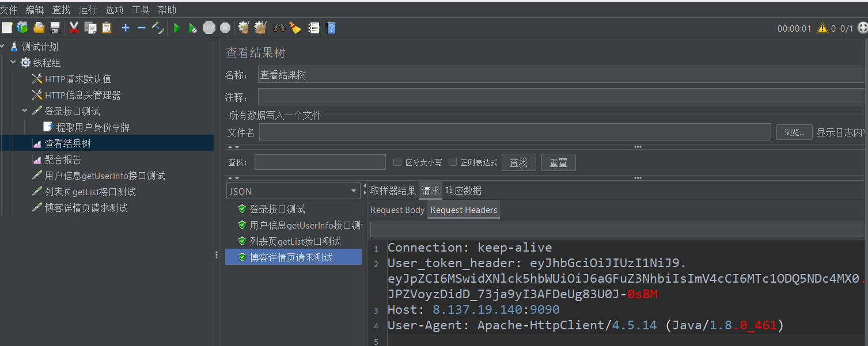Start the test with green play icon

point(177,28)
